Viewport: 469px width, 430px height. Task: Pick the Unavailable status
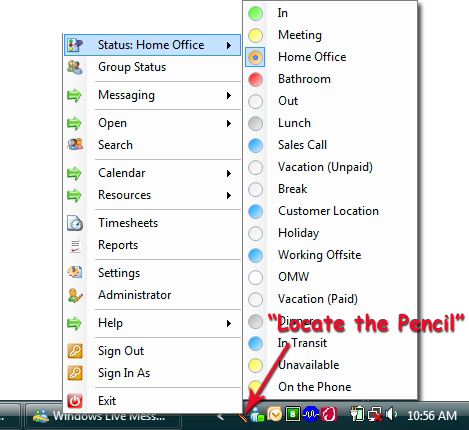[330, 365]
